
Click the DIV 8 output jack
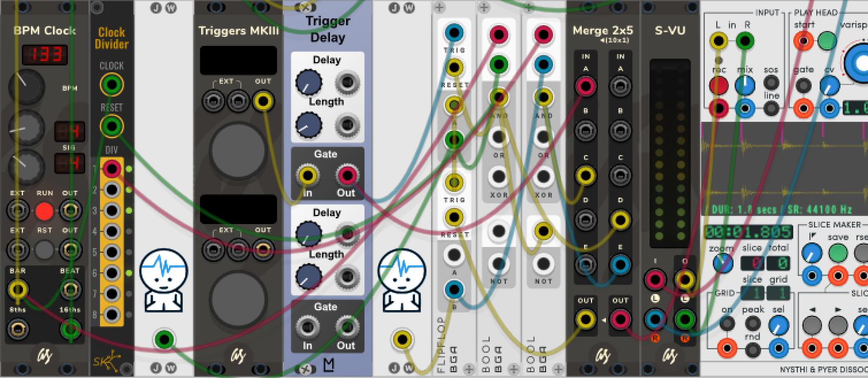point(112,315)
